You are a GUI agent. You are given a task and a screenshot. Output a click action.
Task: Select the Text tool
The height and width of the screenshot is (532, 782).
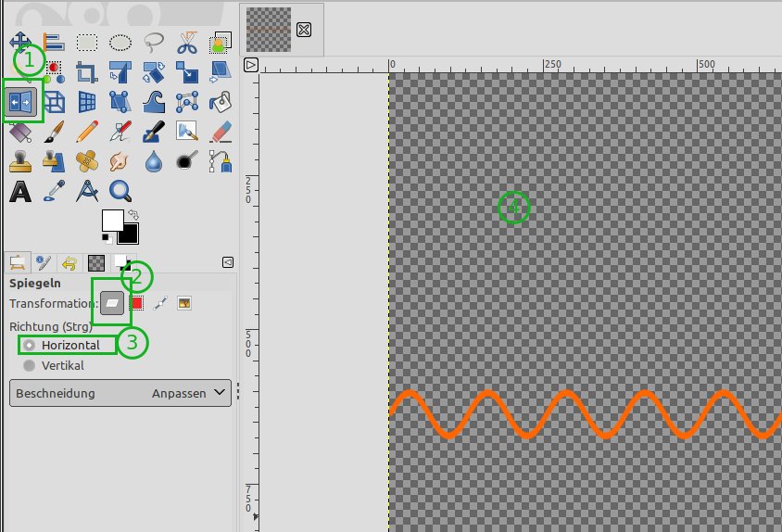pyautogui.click(x=20, y=192)
